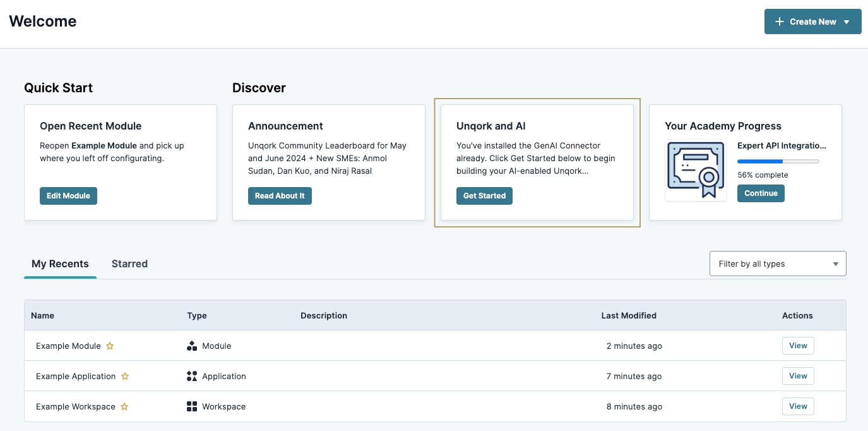Click the Edit Module button
Viewport: 868px width, 431px height.
pos(68,196)
